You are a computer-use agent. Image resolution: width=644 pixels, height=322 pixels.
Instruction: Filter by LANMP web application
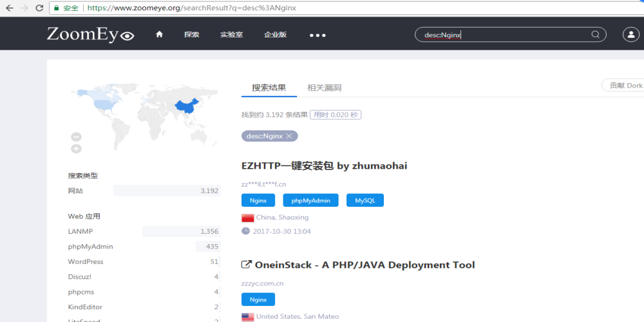tap(144, 232)
